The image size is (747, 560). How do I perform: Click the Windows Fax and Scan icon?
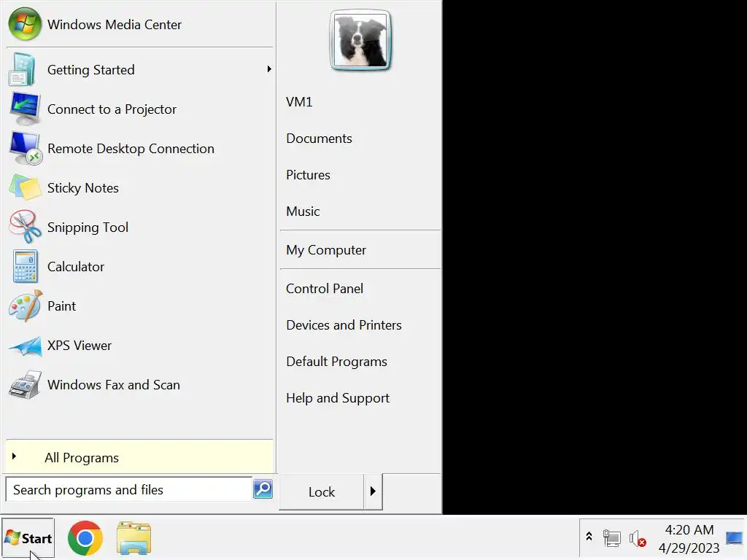click(26, 385)
